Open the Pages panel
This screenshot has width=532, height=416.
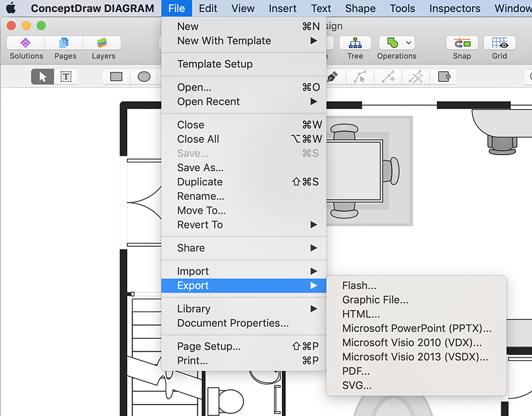(x=64, y=43)
